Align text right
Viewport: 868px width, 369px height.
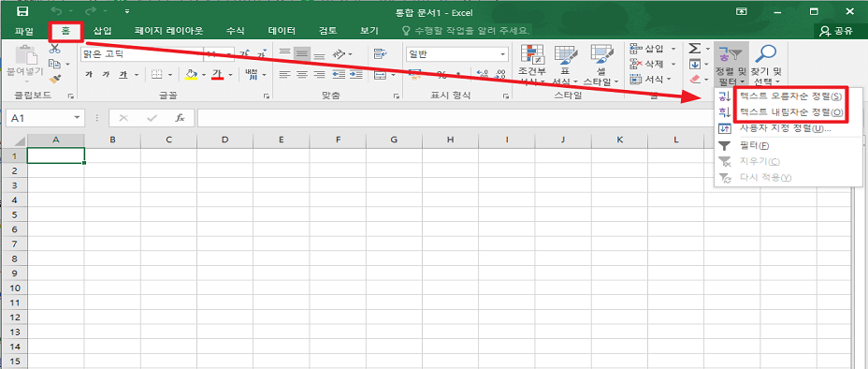pyautogui.click(x=319, y=74)
